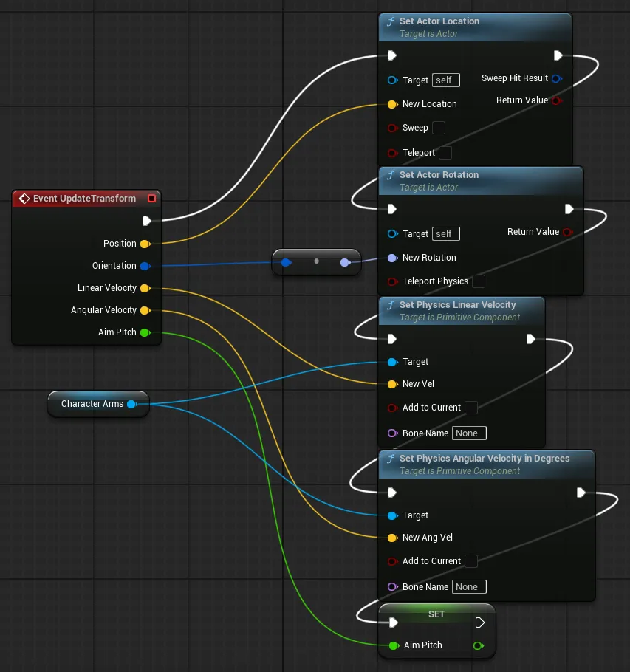630x672 pixels.
Task: Click the conversion node blue input pin
Action: (287, 262)
